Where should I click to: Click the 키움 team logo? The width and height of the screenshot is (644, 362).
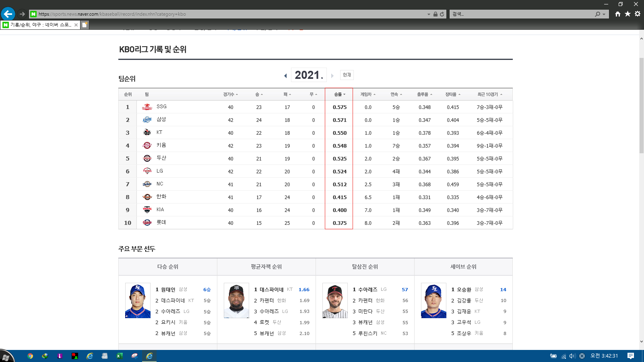point(147,146)
